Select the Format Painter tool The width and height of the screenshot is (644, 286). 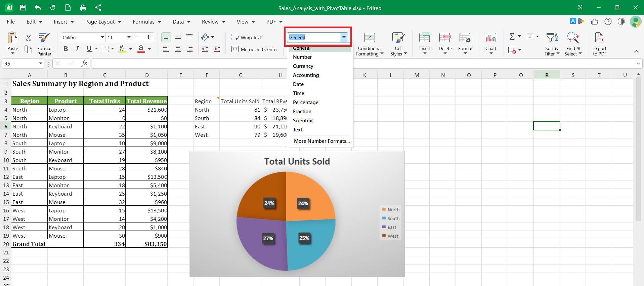[x=44, y=44]
